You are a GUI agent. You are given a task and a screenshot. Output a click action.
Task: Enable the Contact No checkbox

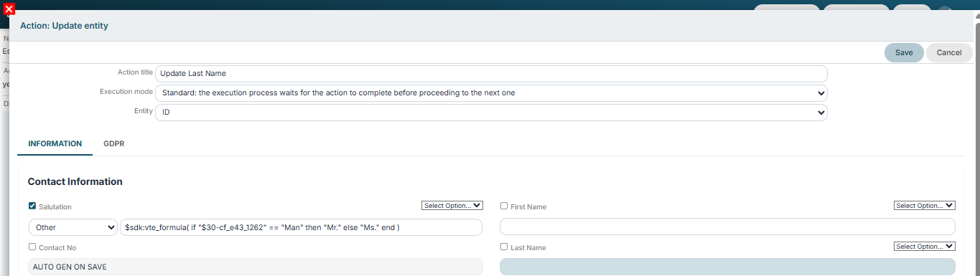point(32,247)
